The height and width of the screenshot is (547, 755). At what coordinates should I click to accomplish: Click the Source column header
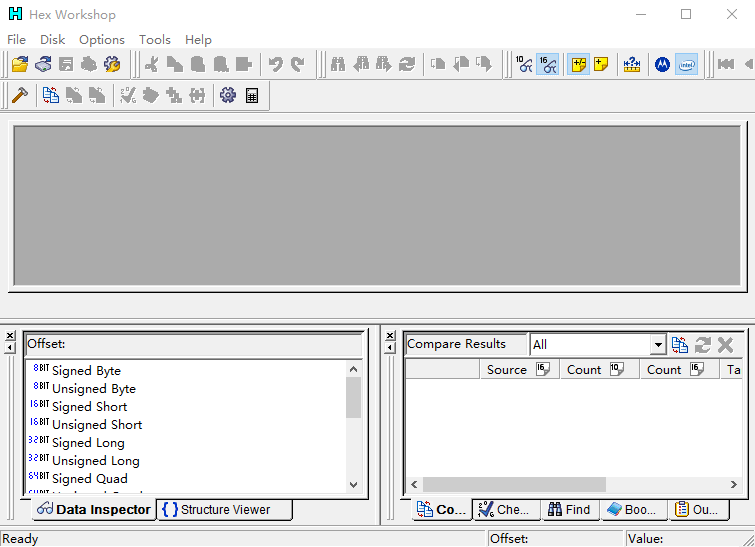tap(519, 370)
